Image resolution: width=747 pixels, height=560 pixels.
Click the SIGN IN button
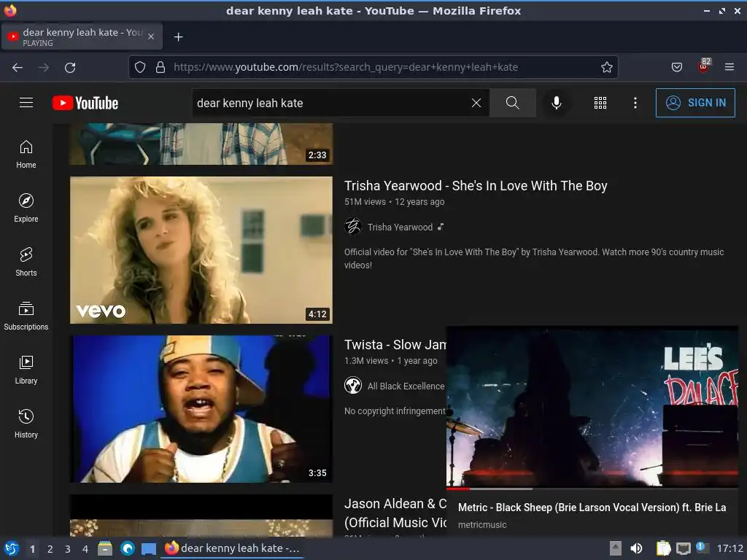point(695,103)
